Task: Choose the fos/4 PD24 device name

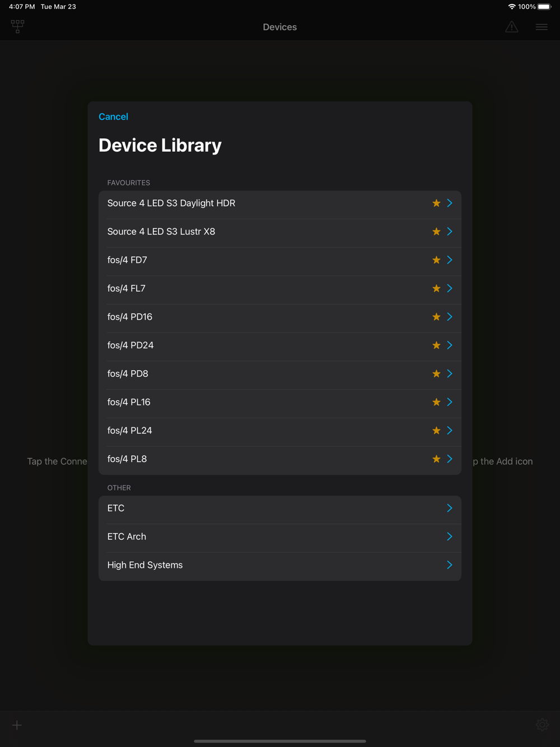Action: (x=130, y=346)
